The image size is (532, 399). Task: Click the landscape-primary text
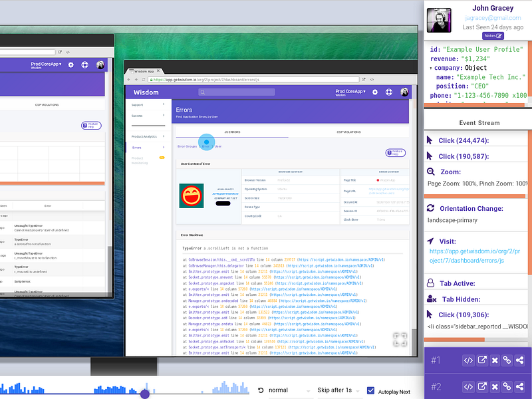[x=452, y=220]
